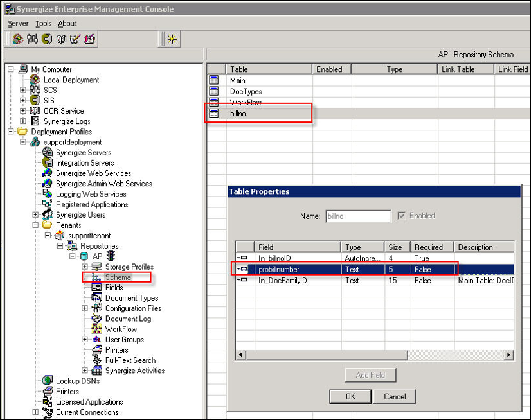
Task: Click the Name text field
Action: 358,216
